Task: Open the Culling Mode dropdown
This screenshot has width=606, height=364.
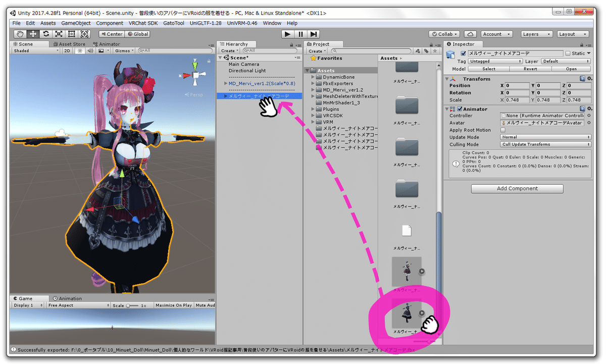Action: (x=546, y=144)
